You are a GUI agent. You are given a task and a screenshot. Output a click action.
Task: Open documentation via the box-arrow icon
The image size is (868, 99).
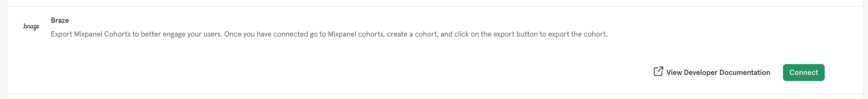pos(658,71)
